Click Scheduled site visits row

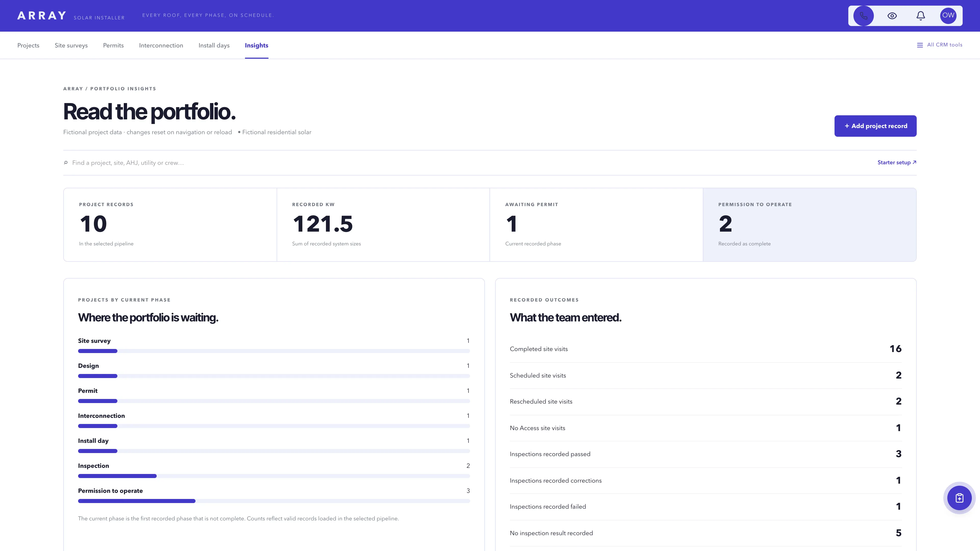tap(706, 375)
